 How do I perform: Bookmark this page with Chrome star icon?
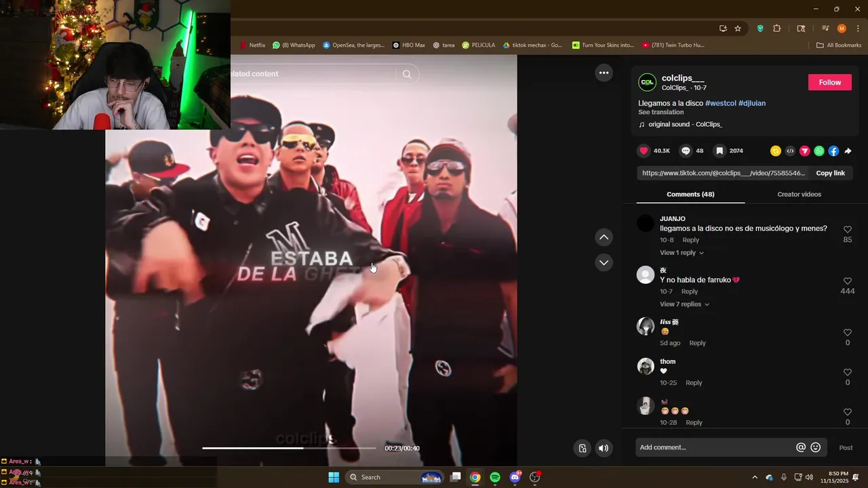[x=738, y=28]
